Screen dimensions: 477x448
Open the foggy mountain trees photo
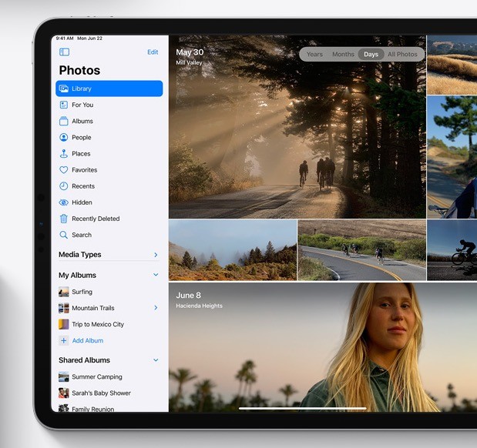[233, 250]
